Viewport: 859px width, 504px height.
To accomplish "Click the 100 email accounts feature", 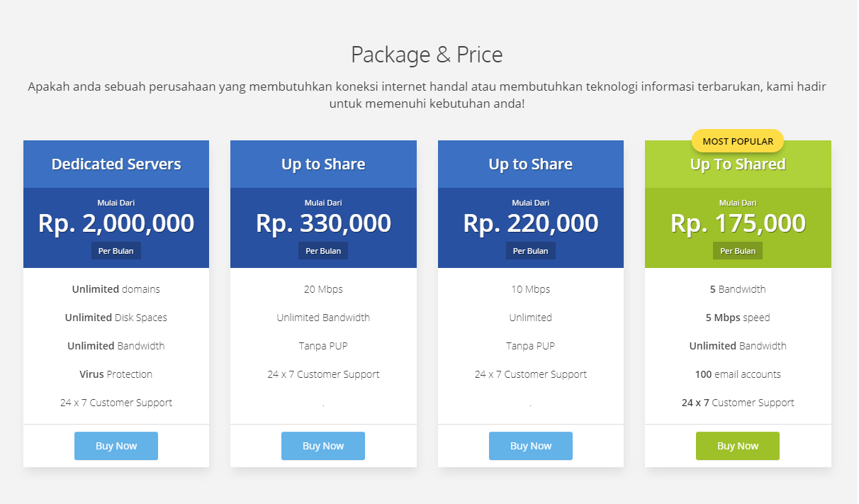I will pos(738,374).
